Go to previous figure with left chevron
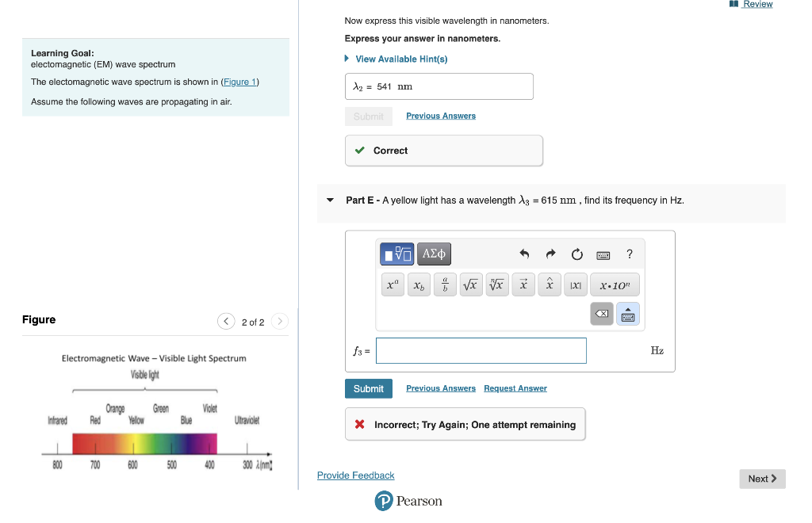Viewport: 812px width, 523px height. point(226,321)
